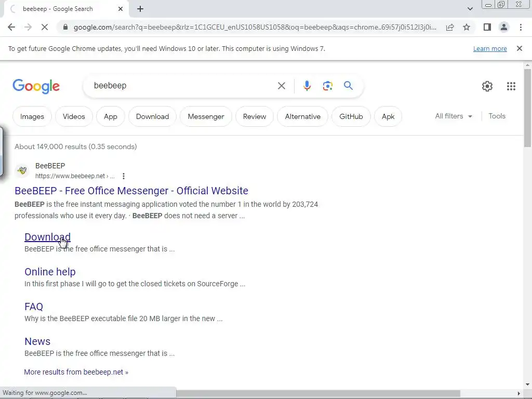Screen dimensions: 532x399
Task: Select the Alternative filter chip
Action: click(x=303, y=116)
